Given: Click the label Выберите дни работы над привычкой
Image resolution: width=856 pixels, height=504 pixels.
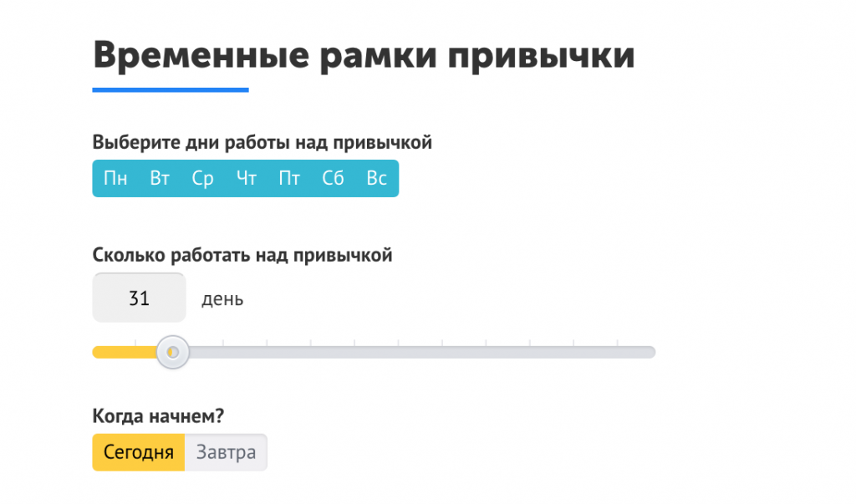Looking at the screenshot, I should [x=262, y=143].
